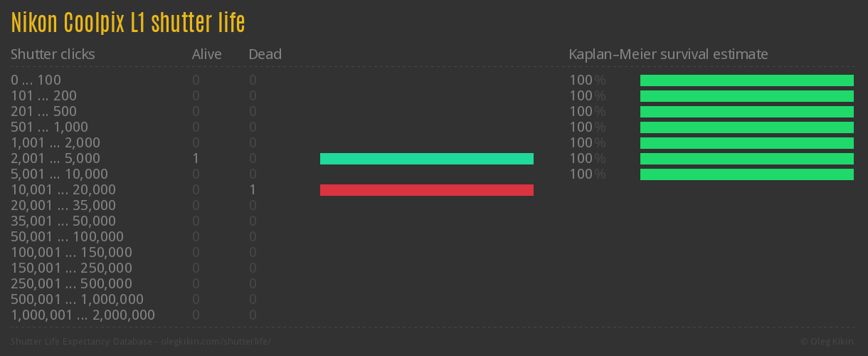Click the Alive column header
868x356 pixels.
pos(206,54)
